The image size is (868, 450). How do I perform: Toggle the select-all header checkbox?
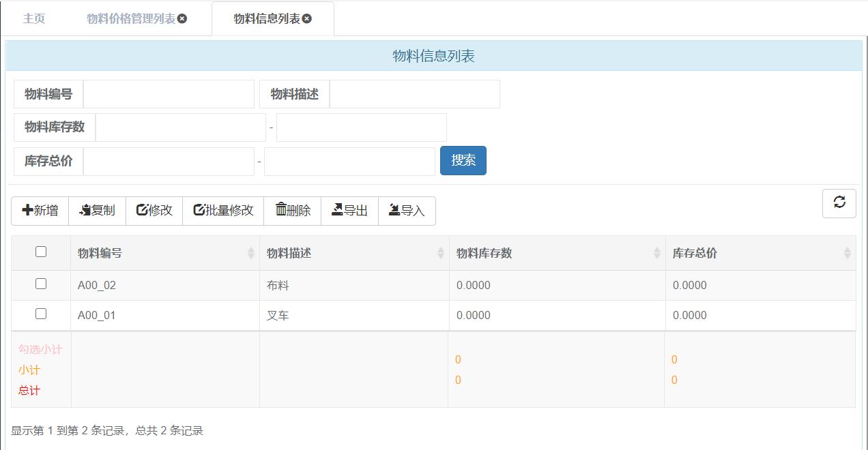[41, 252]
